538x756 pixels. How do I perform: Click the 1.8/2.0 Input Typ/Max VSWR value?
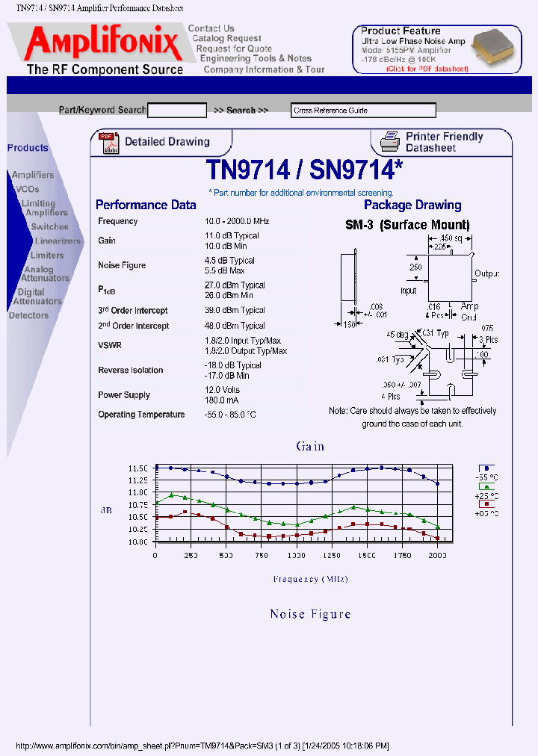243,341
